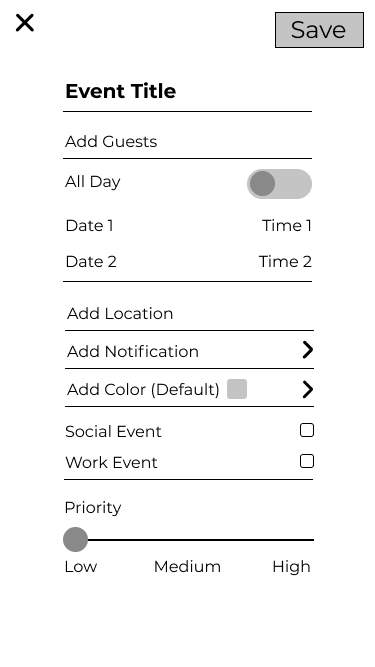Expand Add Notification chevron arrow
The image size is (375, 667).
tap(307, 350)
